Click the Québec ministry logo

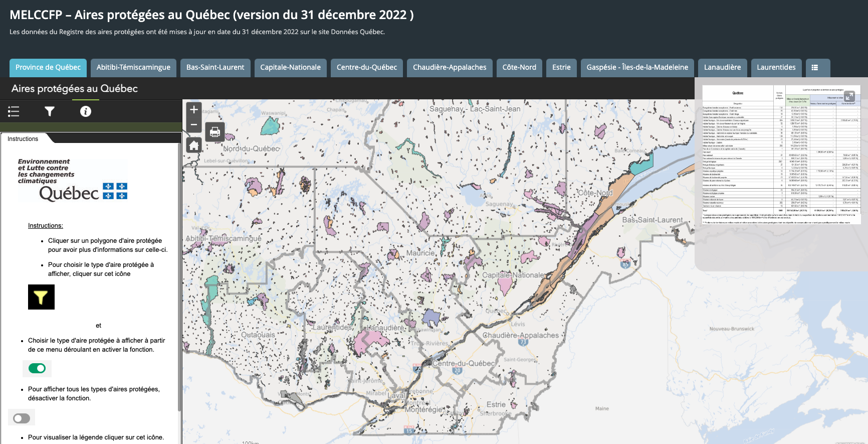click(73, 180)
